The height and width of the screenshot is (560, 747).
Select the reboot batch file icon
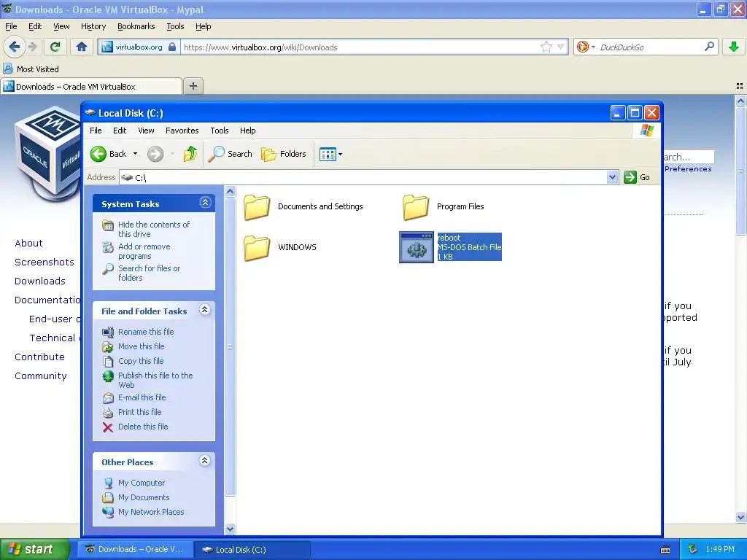(x=417, y=247)
